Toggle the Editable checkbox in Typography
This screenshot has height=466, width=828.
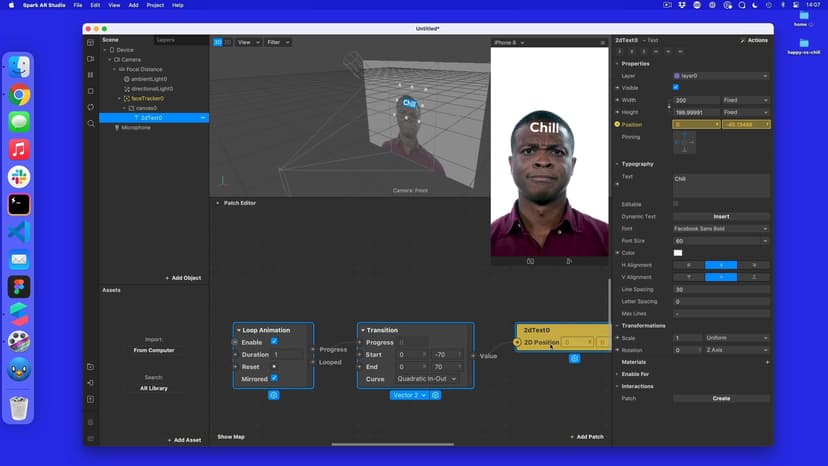point(676,204)
